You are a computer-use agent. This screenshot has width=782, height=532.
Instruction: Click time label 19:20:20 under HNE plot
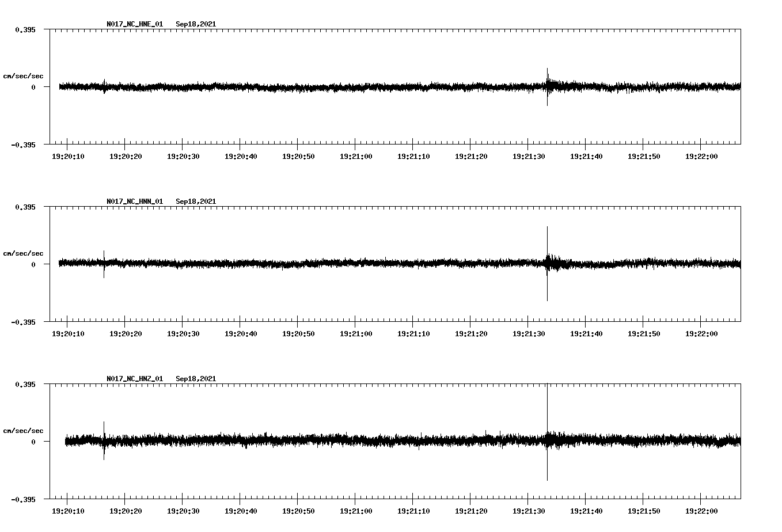(x=126, y=157)
